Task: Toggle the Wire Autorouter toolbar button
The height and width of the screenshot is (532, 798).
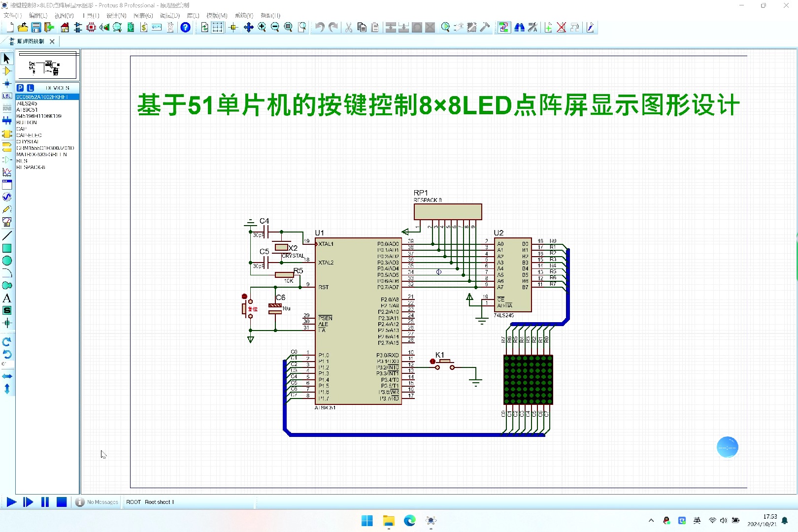Action: pos(503,28)
